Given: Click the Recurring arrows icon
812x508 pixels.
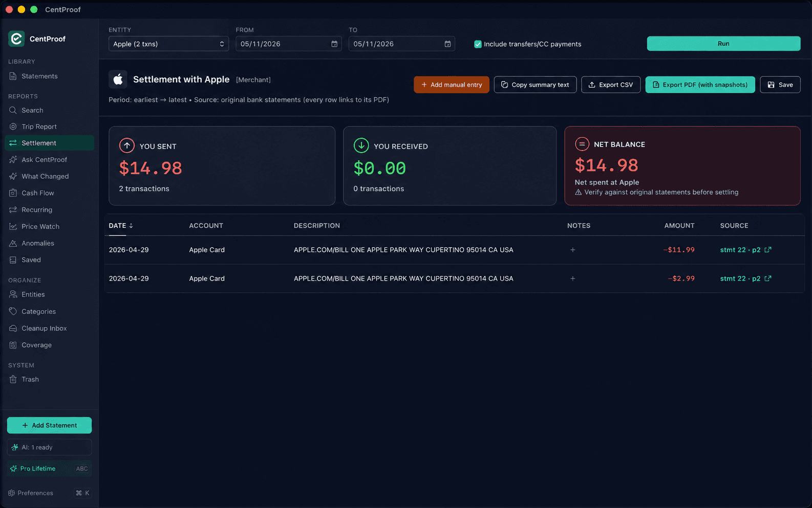Looking at the screenshot, I should click(13, 210).
